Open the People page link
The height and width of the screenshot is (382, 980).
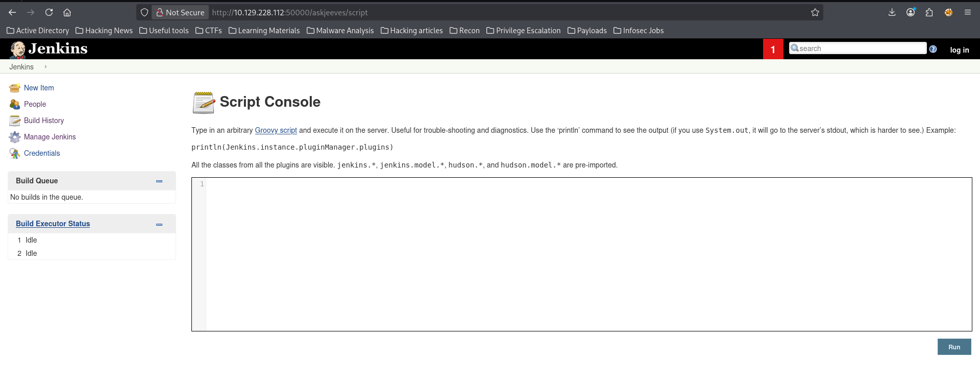35,104
